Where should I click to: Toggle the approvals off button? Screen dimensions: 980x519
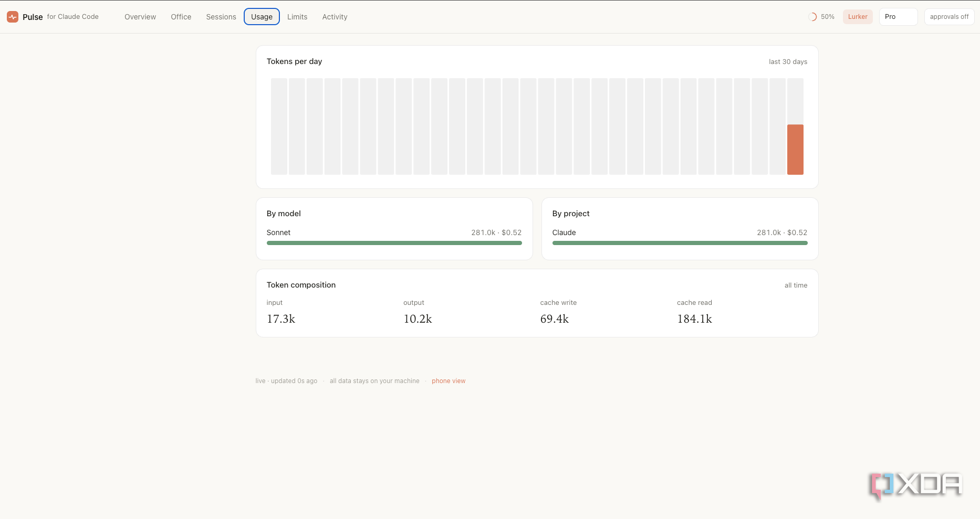pos(949,17)
